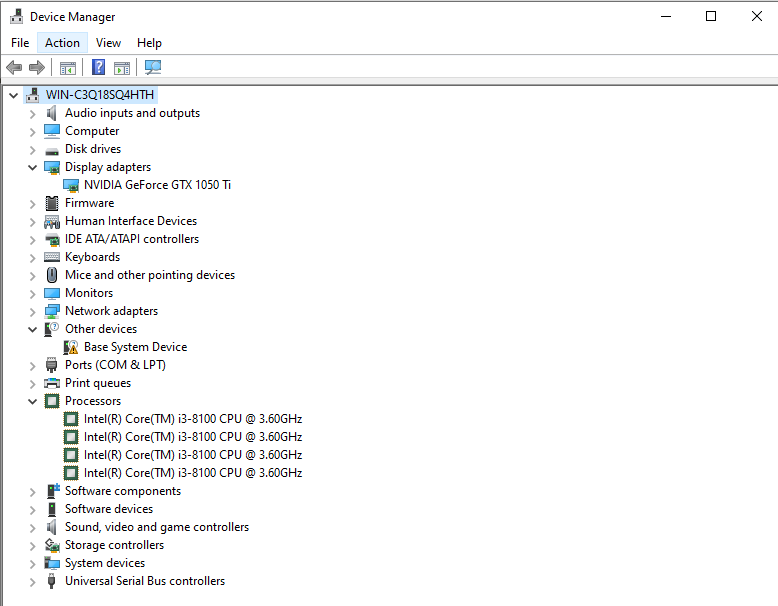Click the Print queues printer icon

[x=52, y=383]
